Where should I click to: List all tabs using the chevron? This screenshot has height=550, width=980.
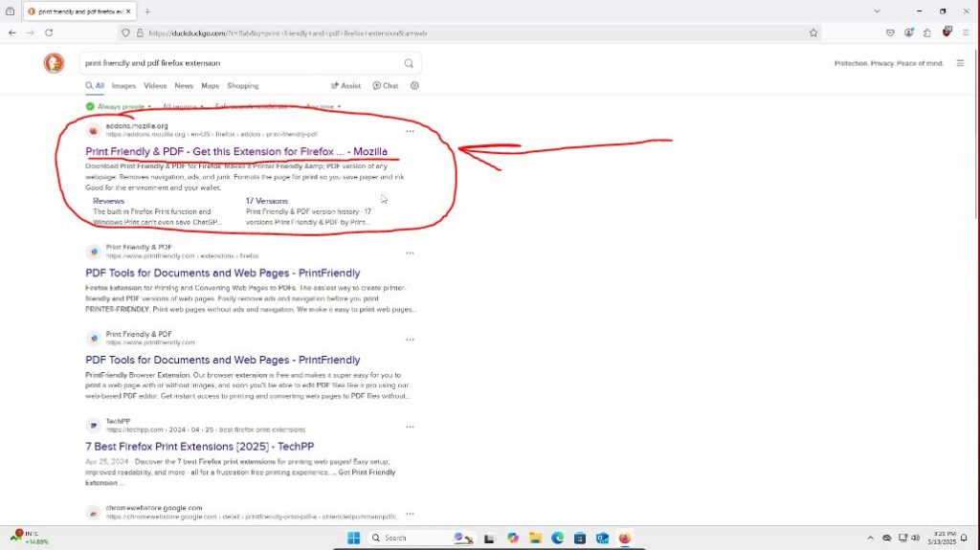click(877, 11)
